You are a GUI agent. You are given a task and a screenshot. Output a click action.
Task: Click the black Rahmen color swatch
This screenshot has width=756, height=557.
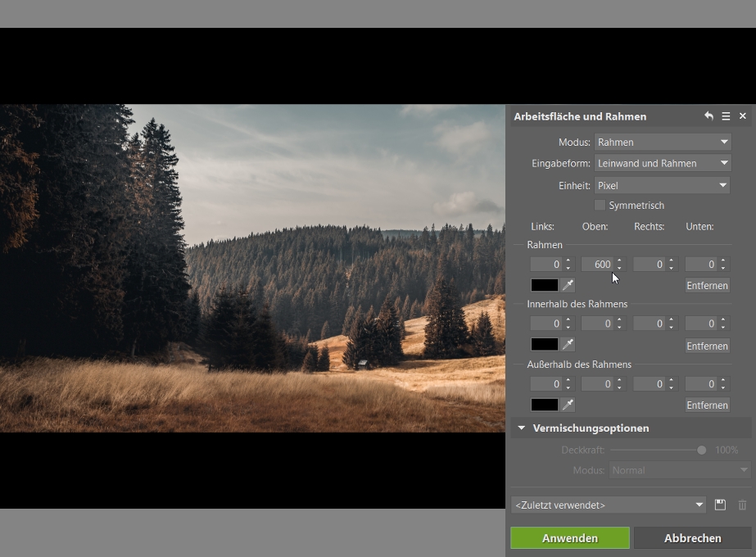(544, 285)
